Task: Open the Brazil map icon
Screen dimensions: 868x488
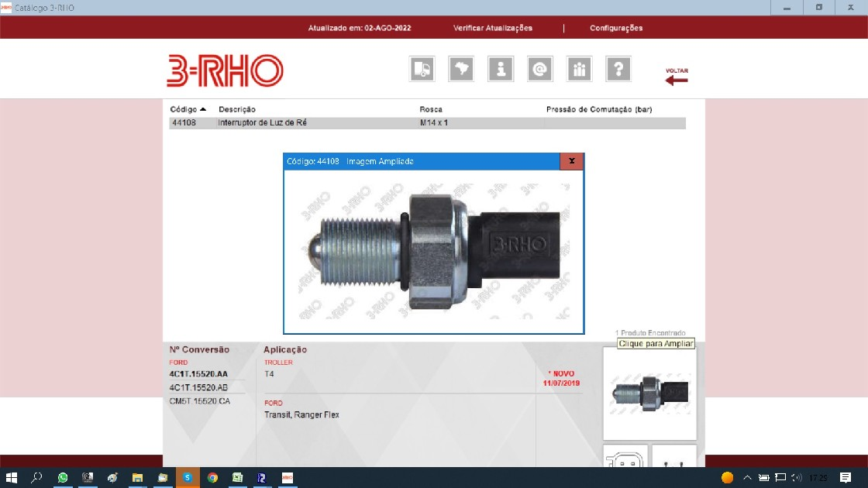Action: pyautogui.click(x=461, y=69)
